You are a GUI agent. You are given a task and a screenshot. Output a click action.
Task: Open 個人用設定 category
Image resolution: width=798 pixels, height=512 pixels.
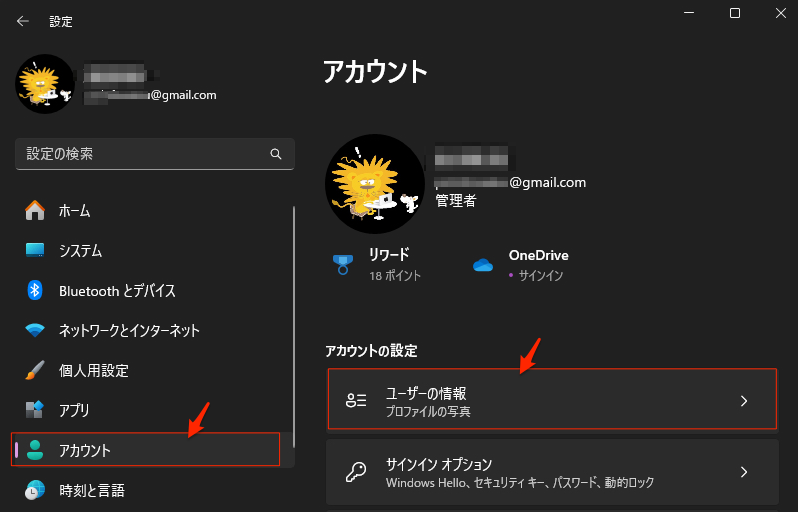click(153, 371)
